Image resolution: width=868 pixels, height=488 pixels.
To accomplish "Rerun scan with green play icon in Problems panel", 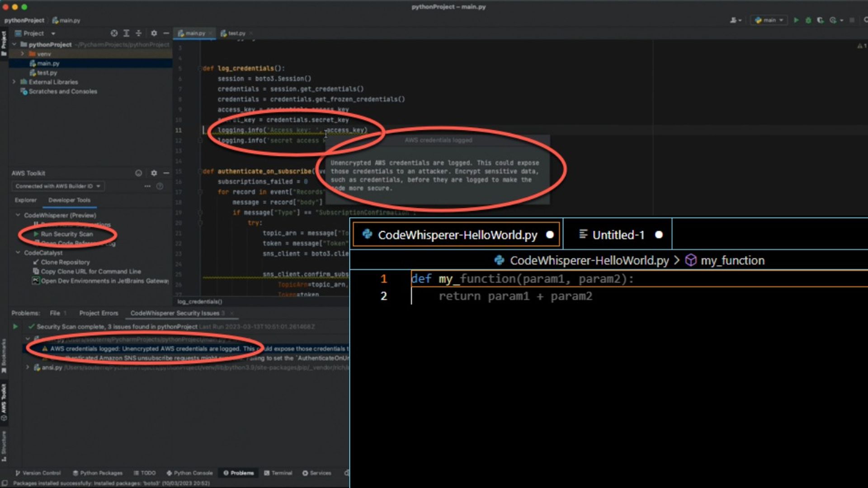I will click(15, 326).
